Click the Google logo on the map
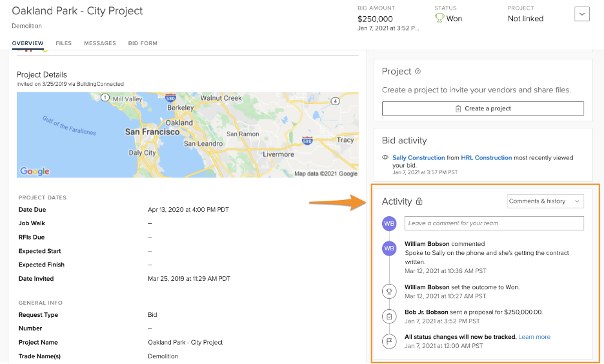This screenshot has width=604, height=364. [x=35, y=171]
